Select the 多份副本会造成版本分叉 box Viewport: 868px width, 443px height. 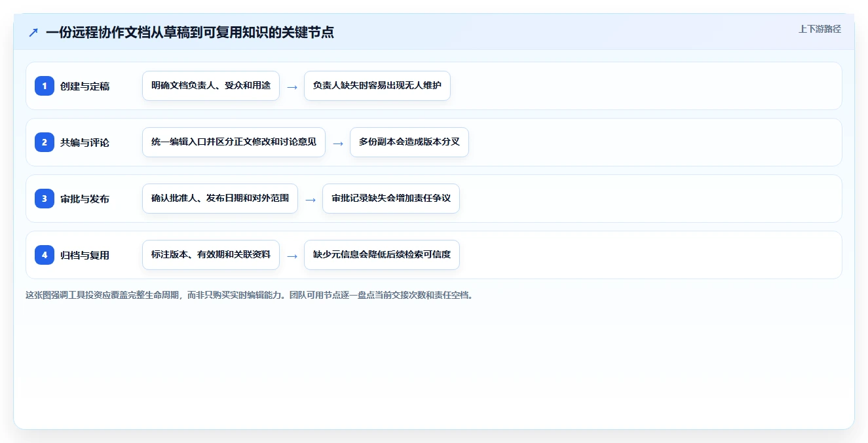tap(409, 142)
